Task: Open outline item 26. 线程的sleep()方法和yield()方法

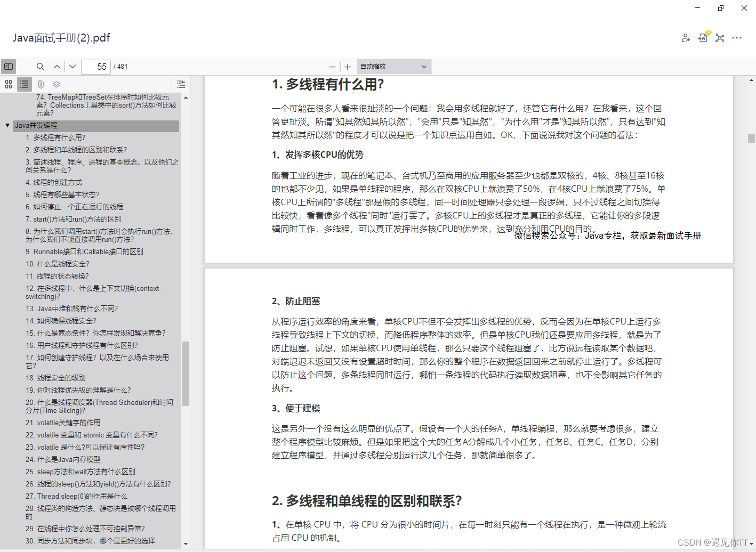Action: pos(98,484)
